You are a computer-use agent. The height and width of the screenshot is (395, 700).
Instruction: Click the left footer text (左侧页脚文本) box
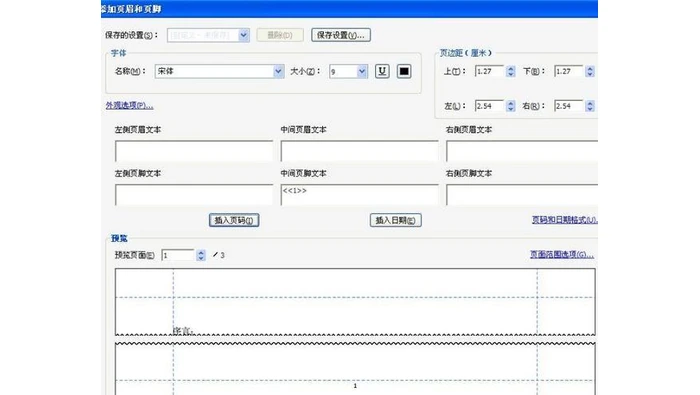click(x=194, y=195)
